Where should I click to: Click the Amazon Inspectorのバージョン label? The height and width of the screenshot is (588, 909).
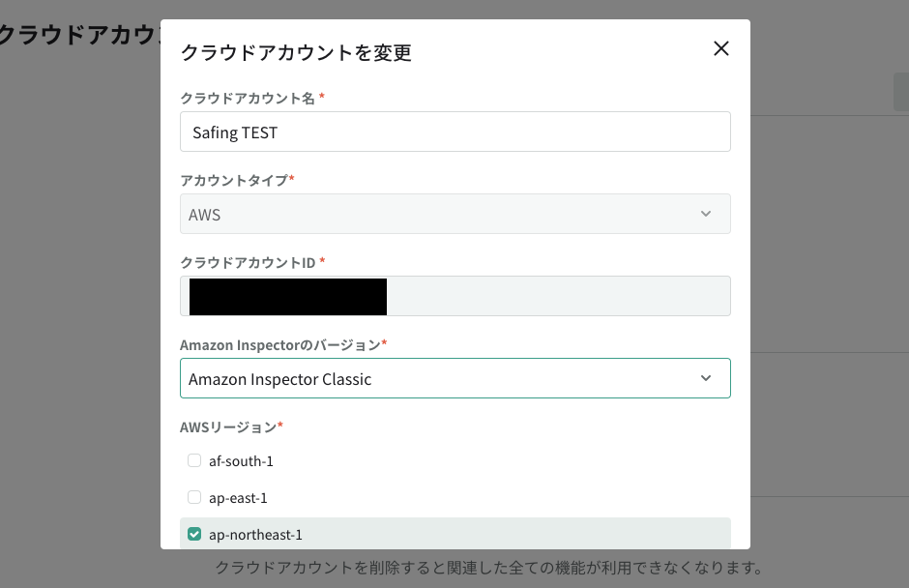tap(280, 345)
